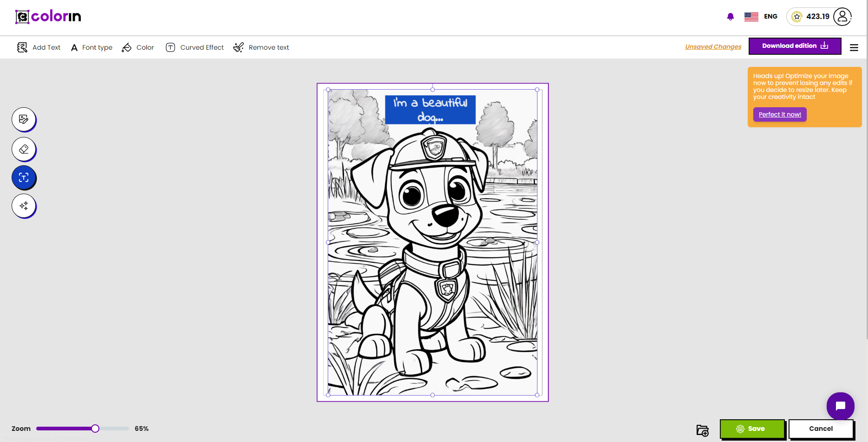
Task: Open the Colorin home logo
Action: [48, 17]
